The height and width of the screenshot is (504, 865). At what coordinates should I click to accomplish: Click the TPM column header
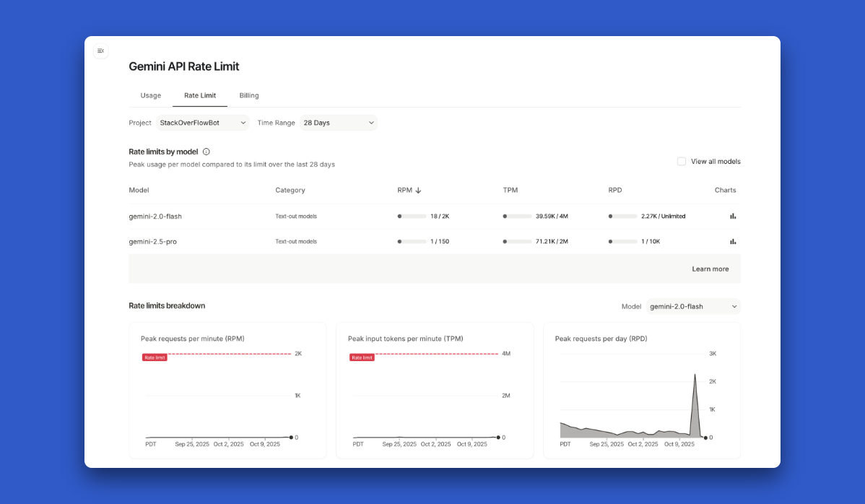(510, 190)
